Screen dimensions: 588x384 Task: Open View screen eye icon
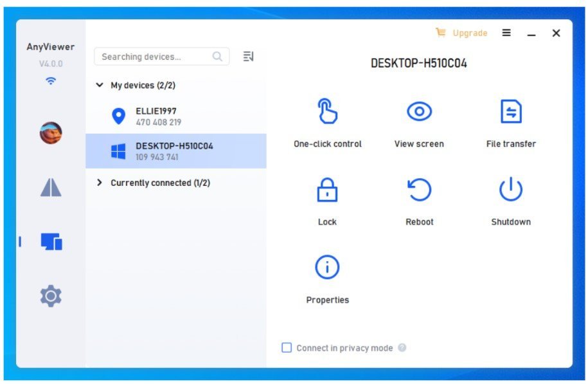pyautogui.click(x=419, y=112)
